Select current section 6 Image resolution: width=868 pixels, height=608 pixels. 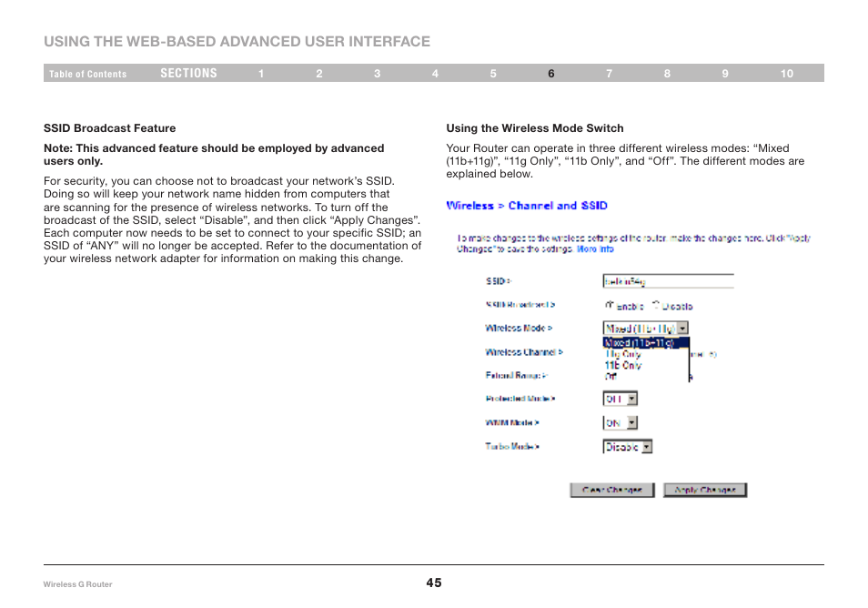point(551,74)
